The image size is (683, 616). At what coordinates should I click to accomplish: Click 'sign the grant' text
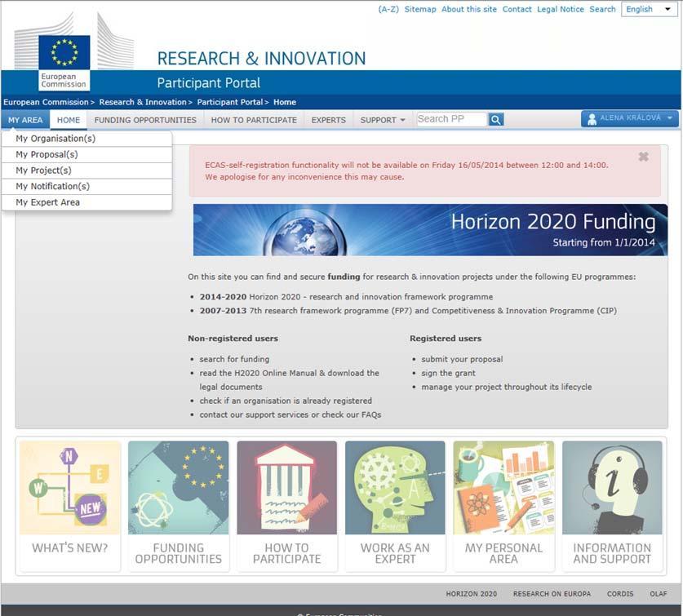[x=448, y=374]
